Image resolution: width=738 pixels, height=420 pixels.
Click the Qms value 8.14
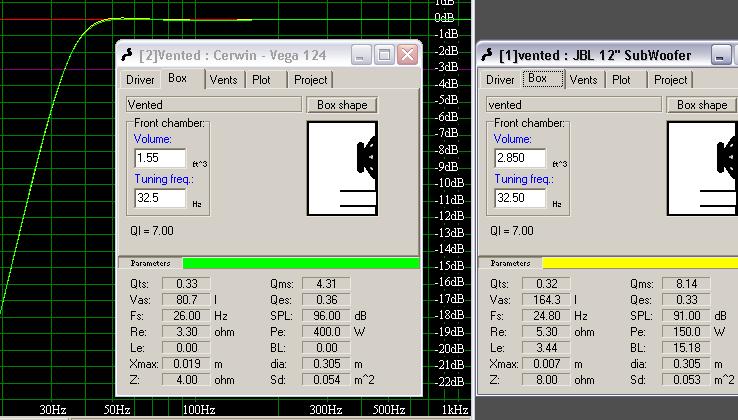point(686,284)
